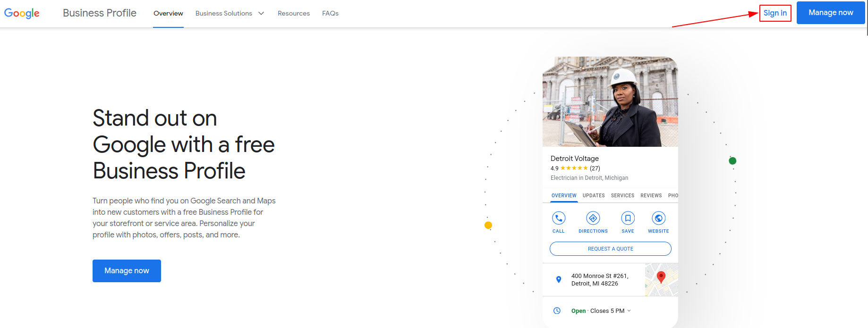Screen dimensions: 868x328
Task: Click Manage now button below the headline
Action: coord(127,271)
